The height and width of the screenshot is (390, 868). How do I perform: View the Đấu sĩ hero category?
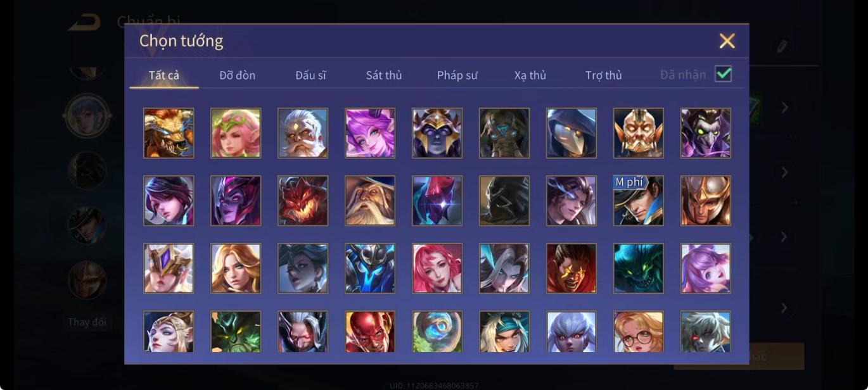point(310,75)
